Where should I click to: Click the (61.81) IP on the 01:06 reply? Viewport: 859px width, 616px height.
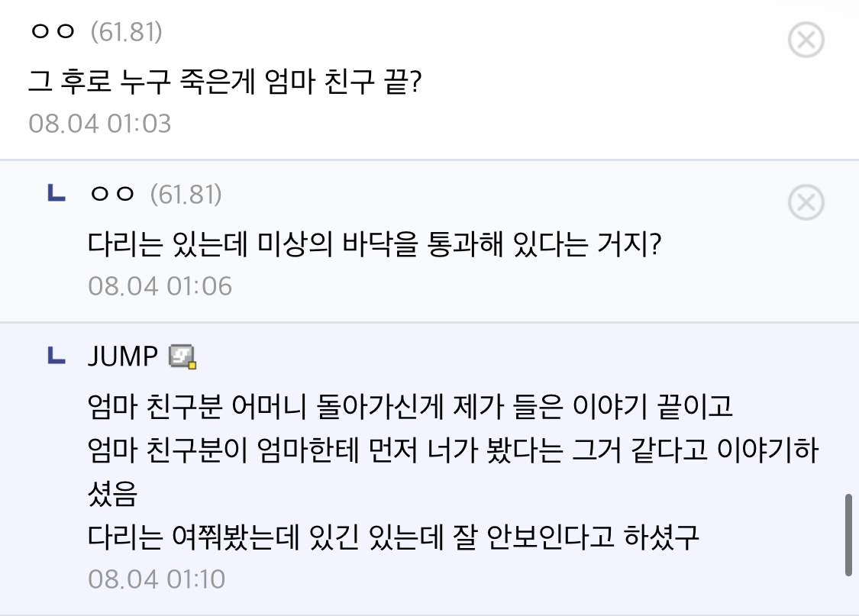click(186, 195)
